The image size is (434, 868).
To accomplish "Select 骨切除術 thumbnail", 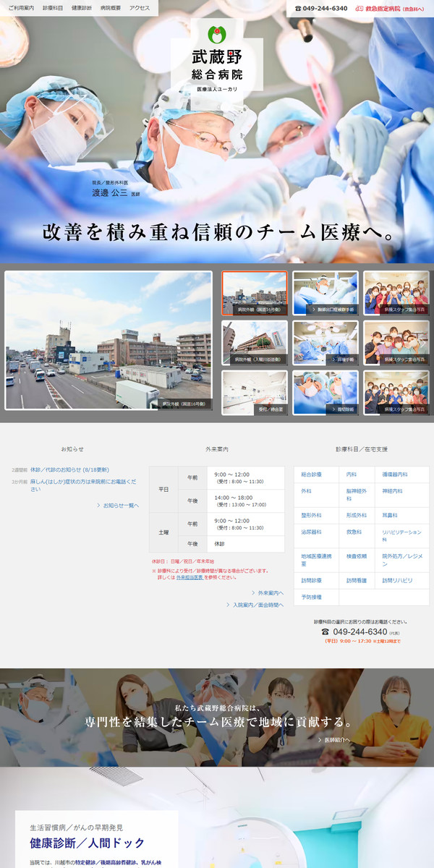I will (x=325, y=393).
